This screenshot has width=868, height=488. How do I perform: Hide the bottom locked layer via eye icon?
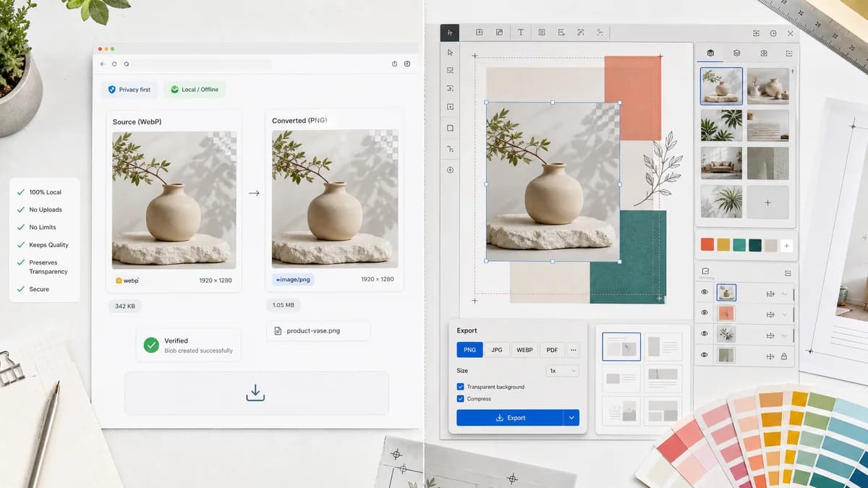(705, 355)
